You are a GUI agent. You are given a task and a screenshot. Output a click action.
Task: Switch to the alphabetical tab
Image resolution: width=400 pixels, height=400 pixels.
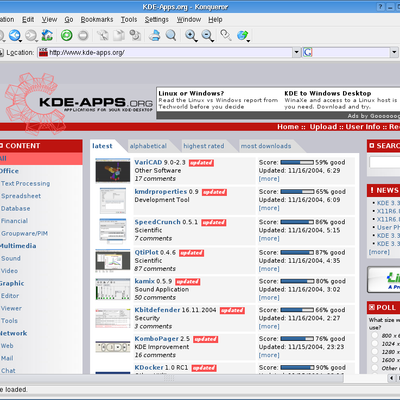[x=148, y=146]
